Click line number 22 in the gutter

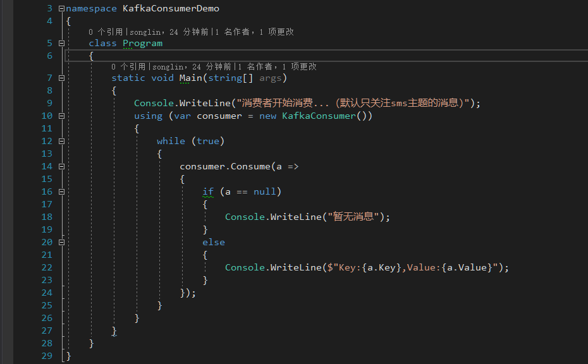tap(47, 267)
